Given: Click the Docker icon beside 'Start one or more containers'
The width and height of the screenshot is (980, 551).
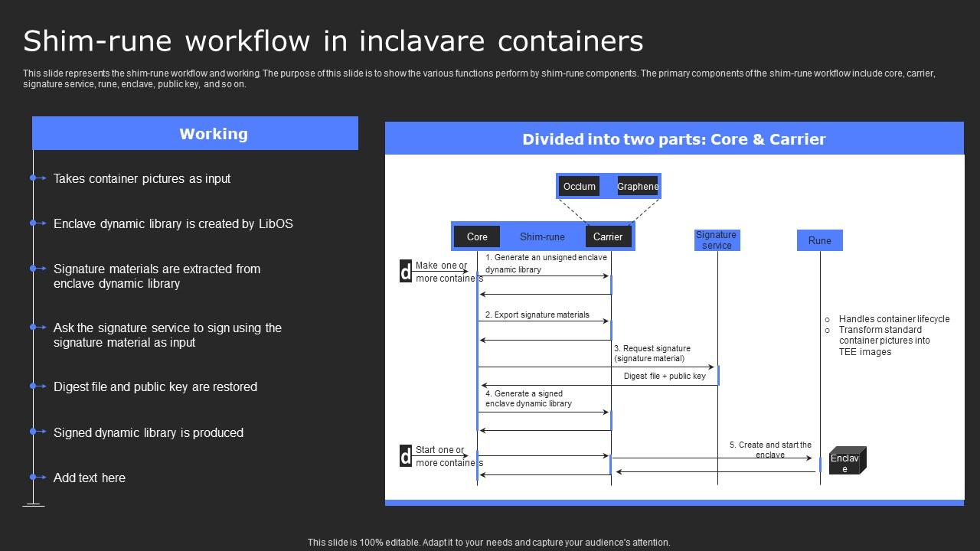Looking at the screenshot, I should tap(404, 456).
